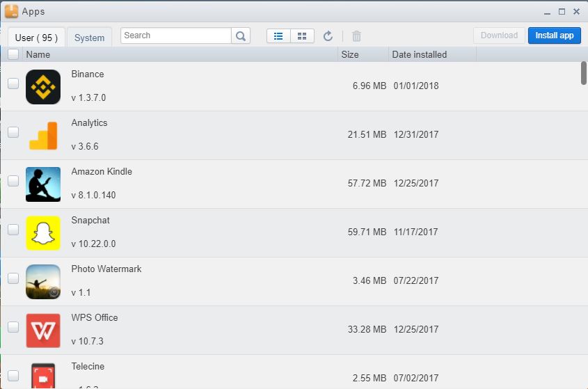588x389 pixels.
Task: Click the Install app button
Action: point(554,35)
